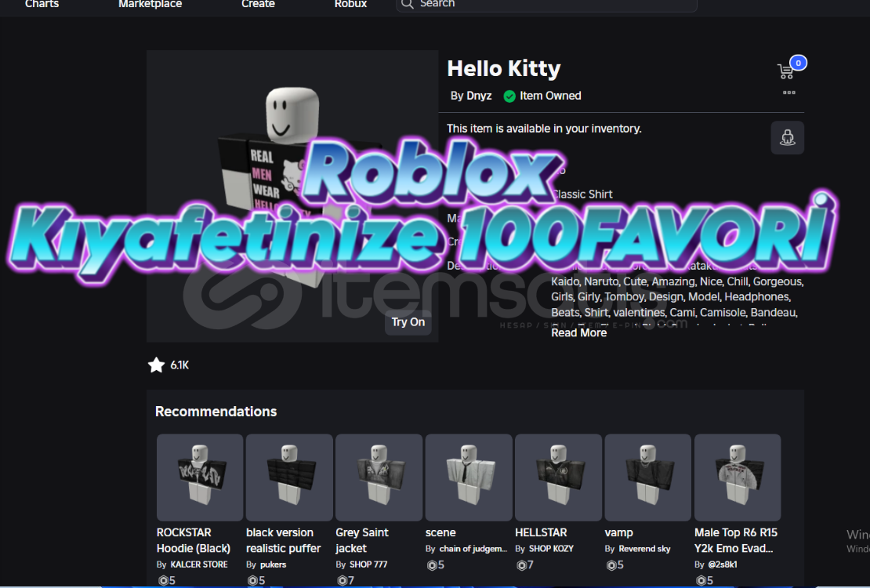Click the Grey Saint jacket title link
This screenshot has height=588, width=870.
362,540
